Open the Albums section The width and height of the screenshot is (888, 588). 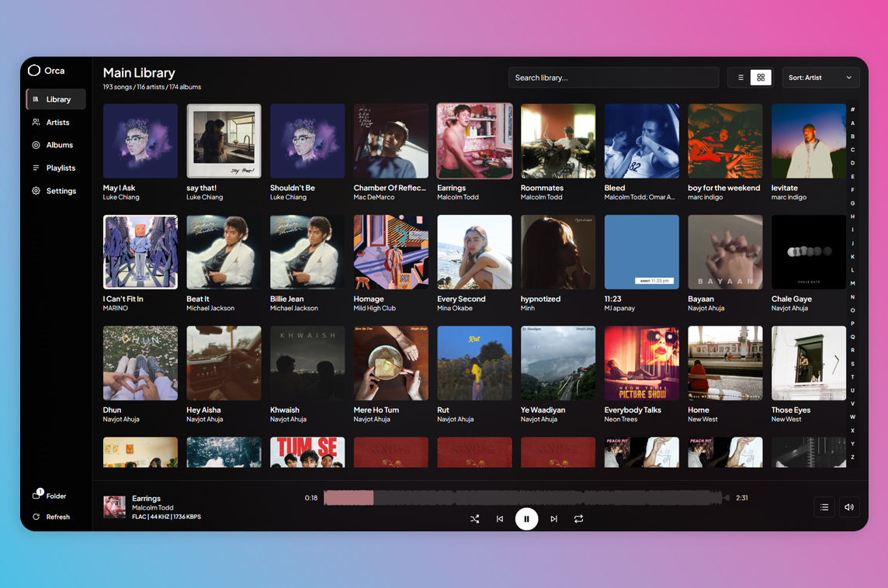pyautogui.click(x=56, y=145)
